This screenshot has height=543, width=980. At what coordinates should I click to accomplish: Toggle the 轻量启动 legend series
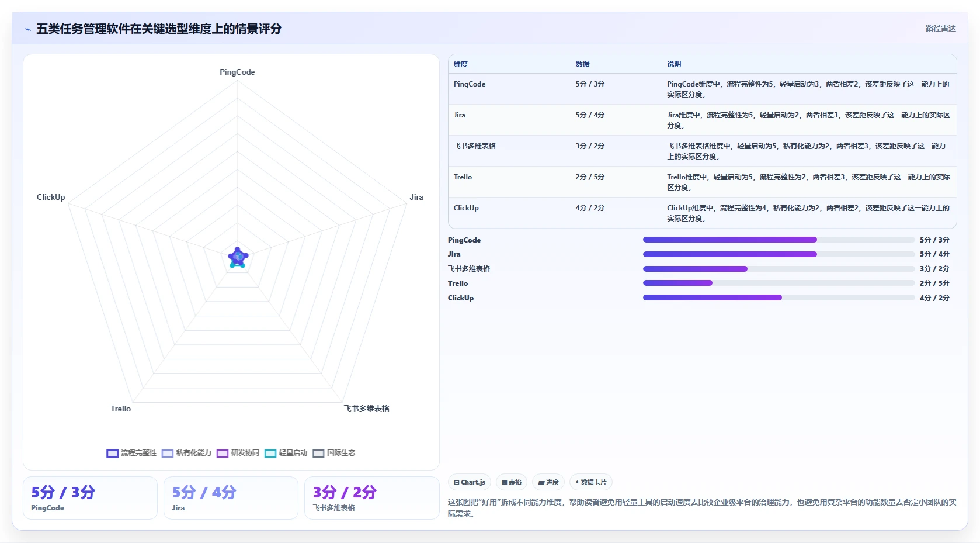286,453
